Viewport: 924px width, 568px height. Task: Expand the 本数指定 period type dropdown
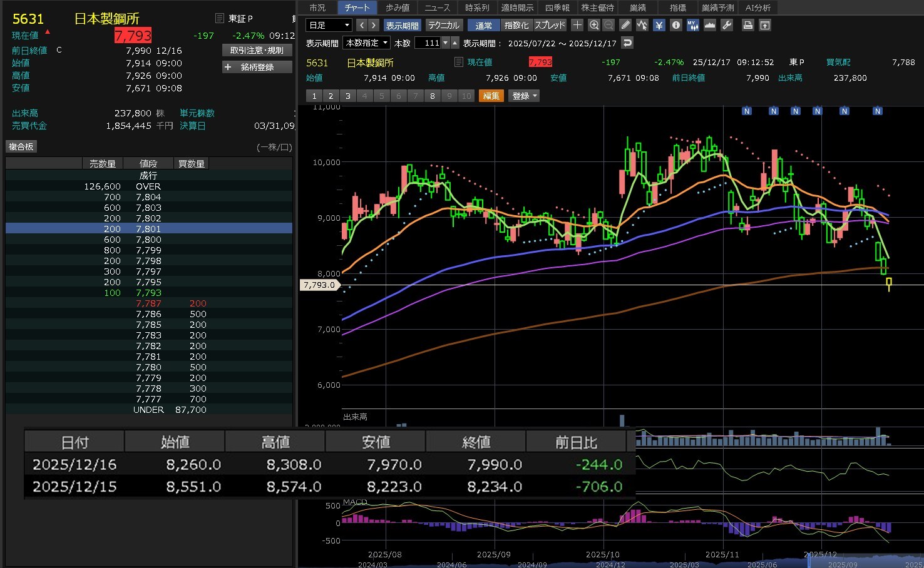pos(367,43)
